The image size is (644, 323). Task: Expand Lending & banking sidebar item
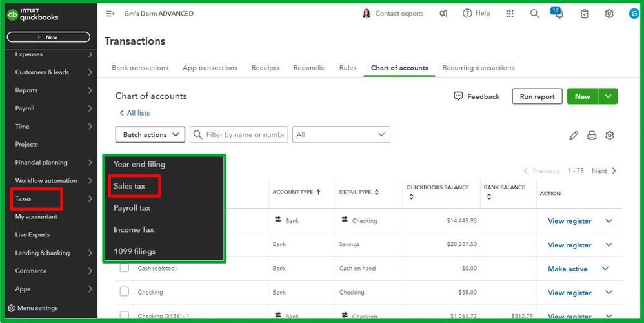pyautogui.click(x=90, y=253)
